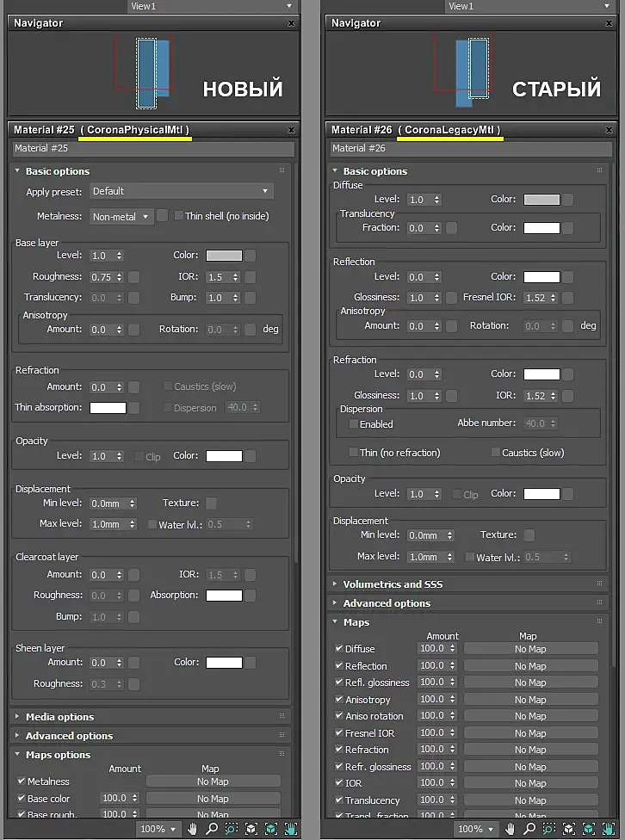This screenshot has height=840, width=625.
Task: Uncheck Diffuse map checkbox in Maps rollout
Action: tap(339, 648)
